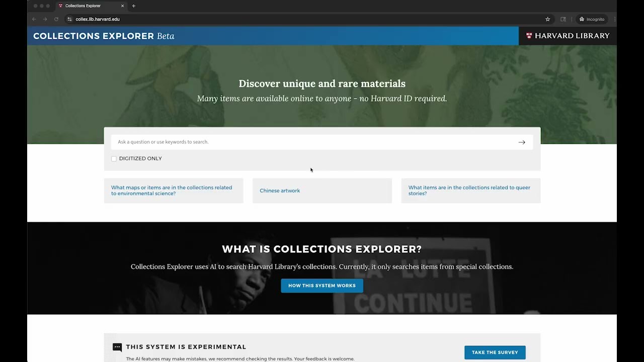Viewport: 644px width, 362px height.
Task: Open new browser tab with plus icon
Action: point(133,6)
